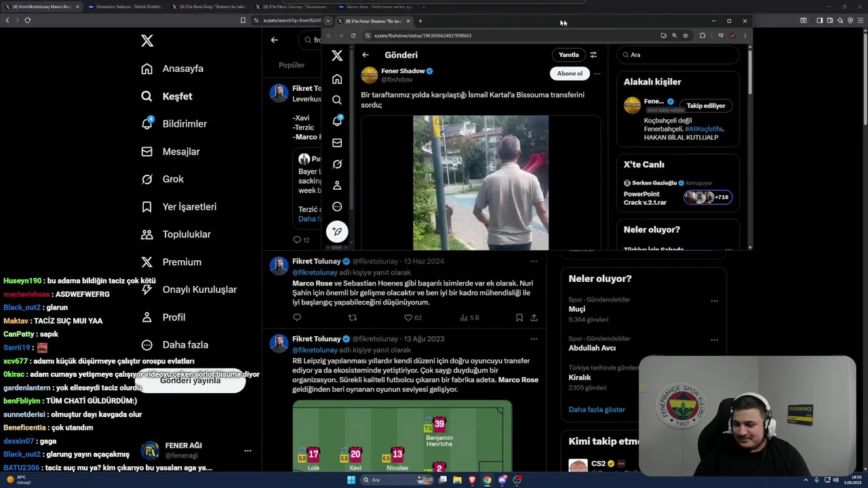Go back with arrow in background search page
This screenshot has width=868, height=488.
coord(274,40)
